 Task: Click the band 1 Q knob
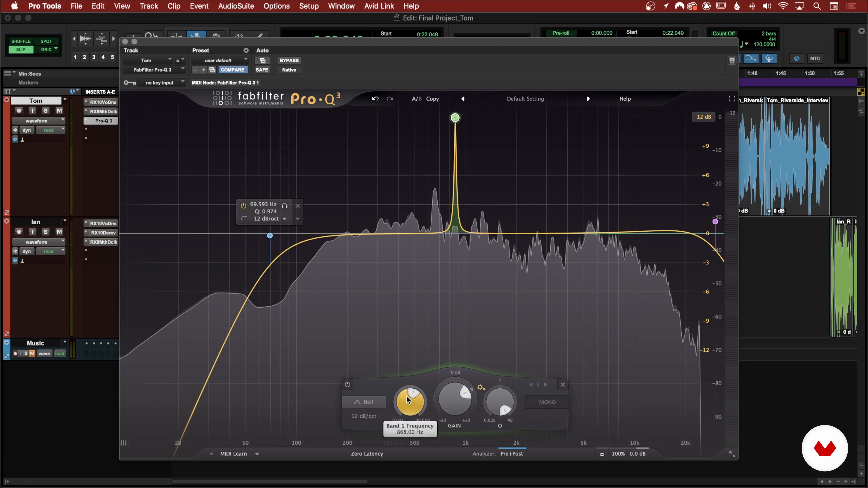pos(500,401)
